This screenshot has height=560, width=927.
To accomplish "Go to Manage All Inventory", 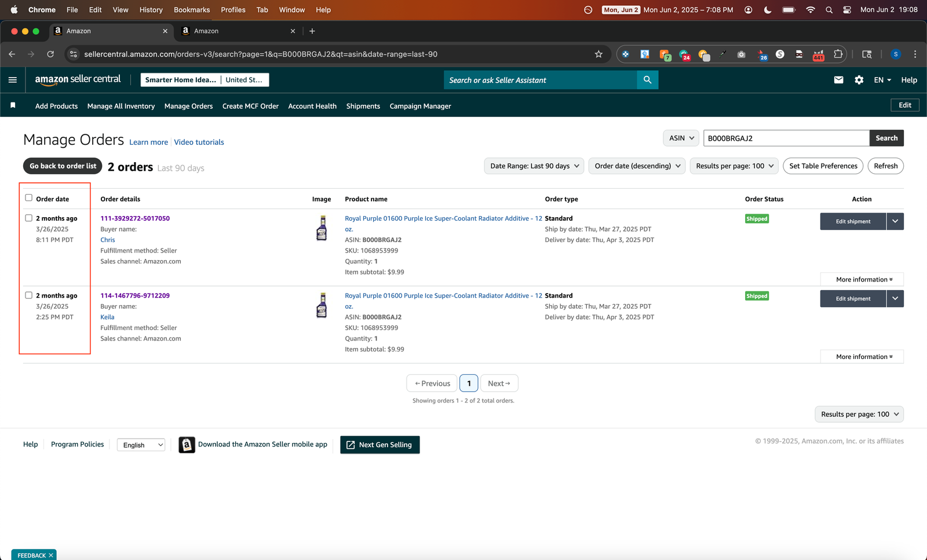I will click(121, 106).
